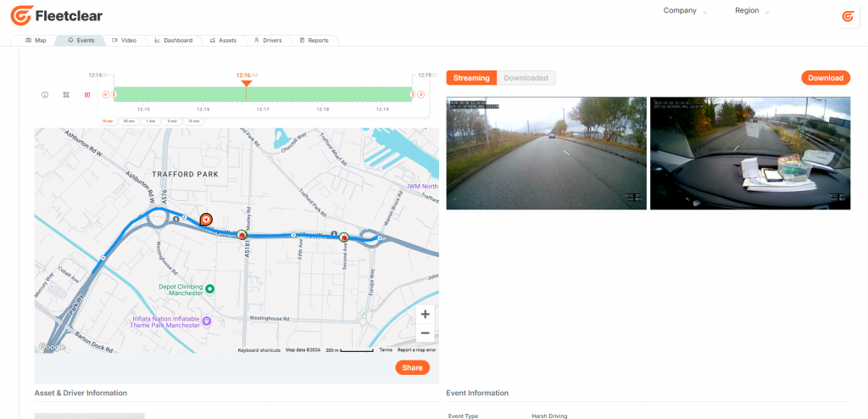The width and height of the screenshot is (868, 419).
Task: Click the Inflata Nation purple map marker
Action: pos(207,321)
